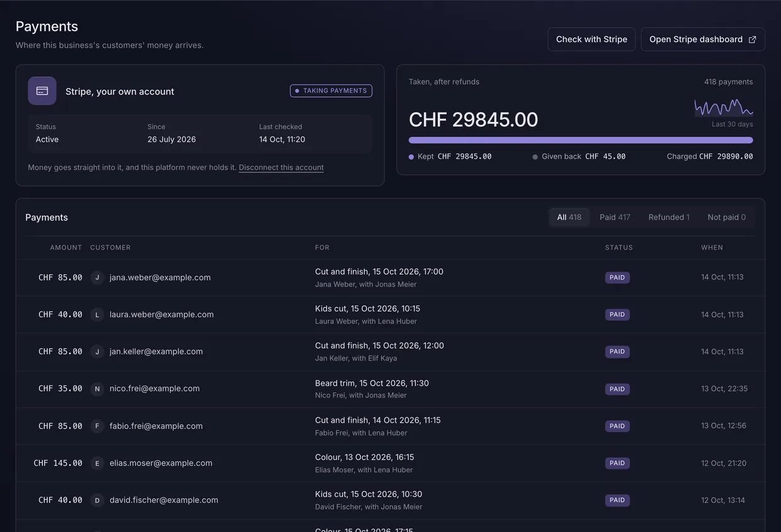Image resolution: width=781 pixels, height=532 pixels.
Task: Click the Given back CHF 45.00 legend
Action: (579, 157)
